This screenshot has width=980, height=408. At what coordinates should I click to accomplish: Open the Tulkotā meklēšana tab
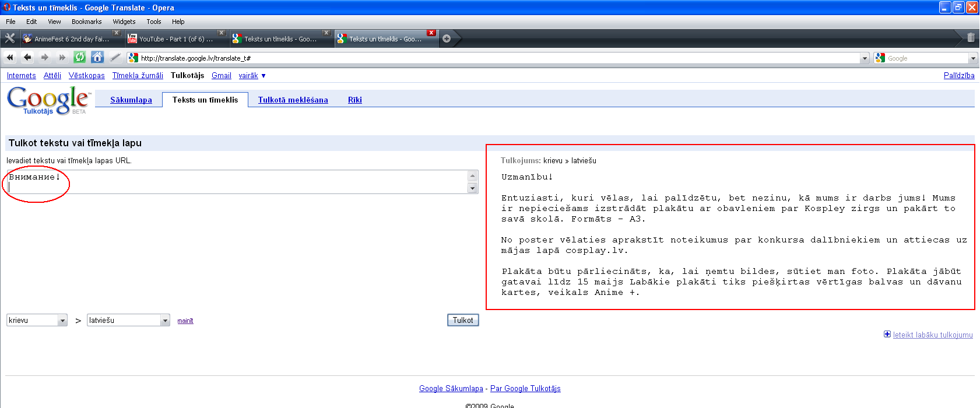click(293, 100)
